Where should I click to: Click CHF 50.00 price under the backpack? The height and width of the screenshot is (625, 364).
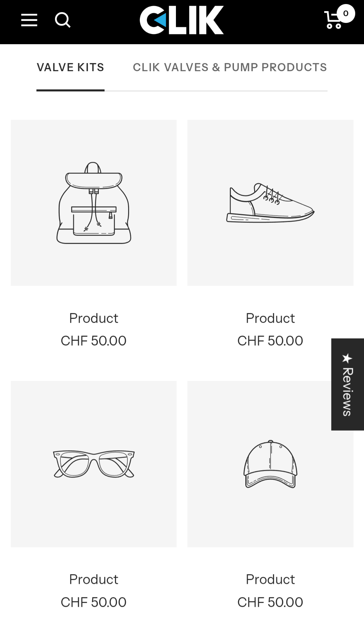[94, 341]
